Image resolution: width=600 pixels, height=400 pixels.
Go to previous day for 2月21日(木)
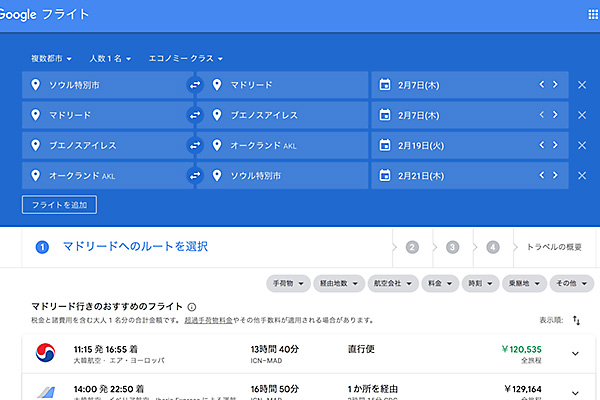pos(541,175)
